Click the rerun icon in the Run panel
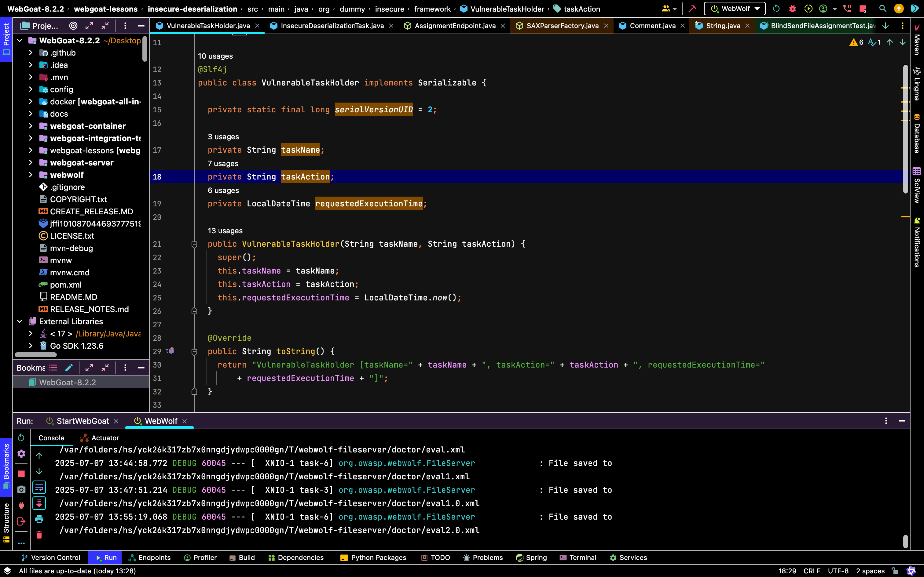This screenshot has height=577, width=924. [21, 437]
